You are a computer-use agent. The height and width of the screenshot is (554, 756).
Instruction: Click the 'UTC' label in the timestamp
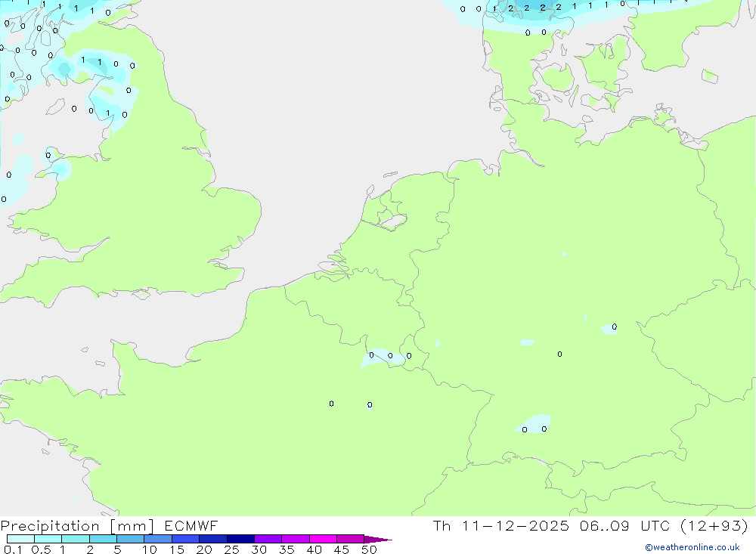(x=655, y=525)
